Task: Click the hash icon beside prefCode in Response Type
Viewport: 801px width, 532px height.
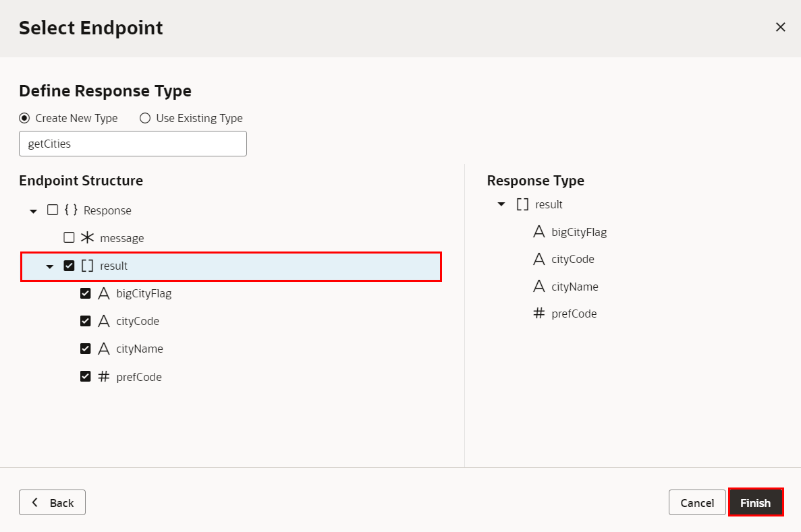Action: tap(538, 314)
